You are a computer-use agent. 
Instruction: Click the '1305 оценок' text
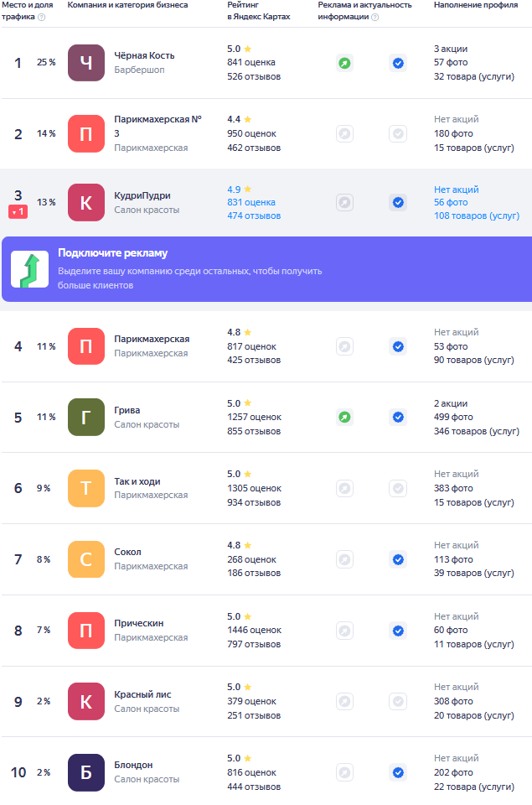[255, 488]
